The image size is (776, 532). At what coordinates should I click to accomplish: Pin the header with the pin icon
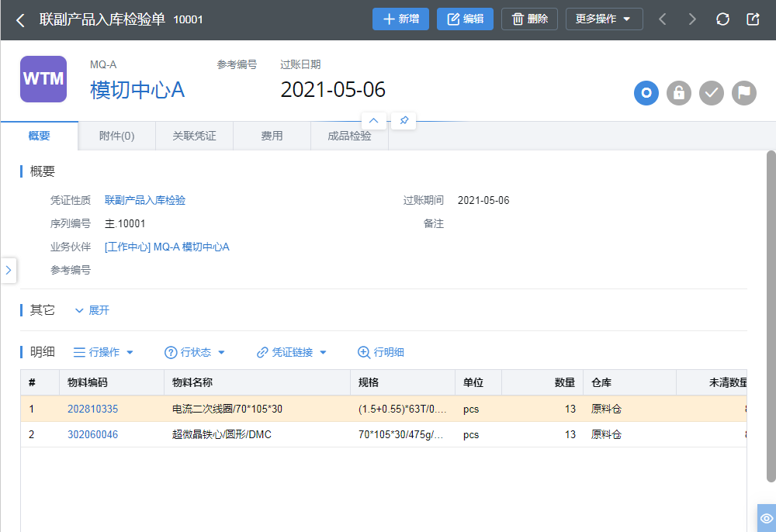click(404, 121)
